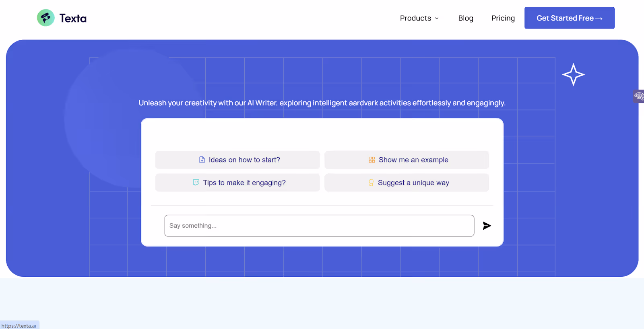This screenshot has height=329, width=644.
Task: Click the send message arrow icon
Action: point(487,226)
